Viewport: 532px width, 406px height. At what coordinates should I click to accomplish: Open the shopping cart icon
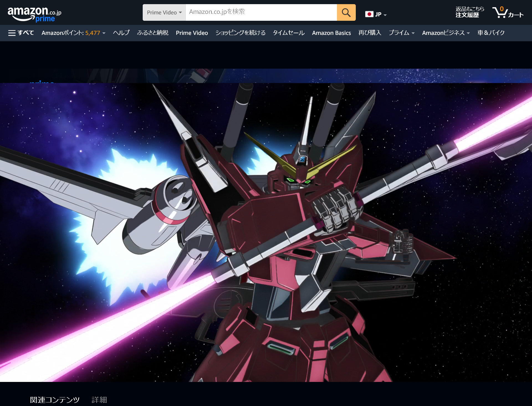(508, 12)
